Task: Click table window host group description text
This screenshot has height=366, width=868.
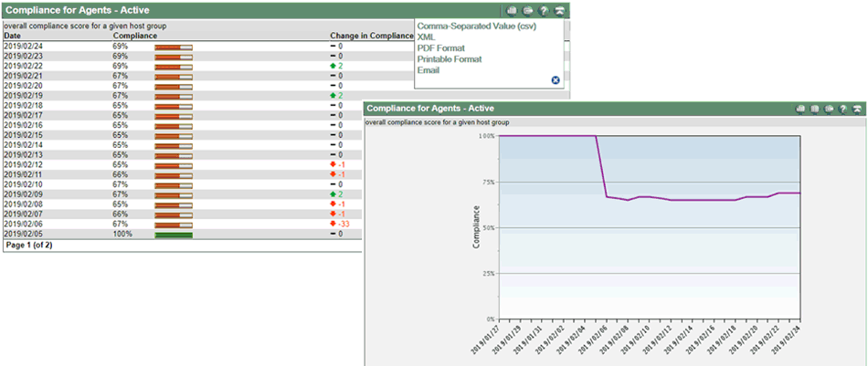Action: click(85, 26)
